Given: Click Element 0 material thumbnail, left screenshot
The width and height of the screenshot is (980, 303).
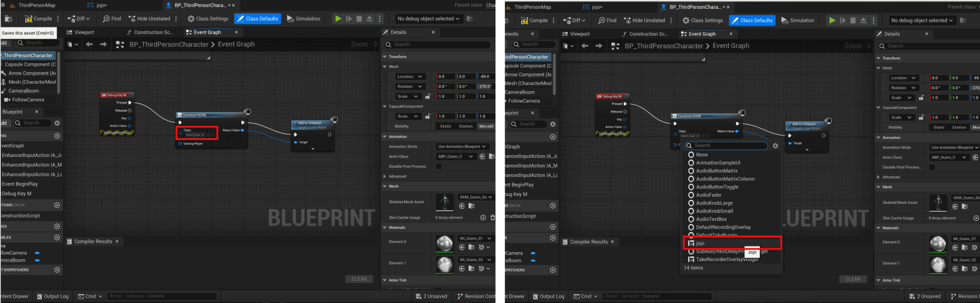Looking at the screenshot, I should tap(445, 243).
